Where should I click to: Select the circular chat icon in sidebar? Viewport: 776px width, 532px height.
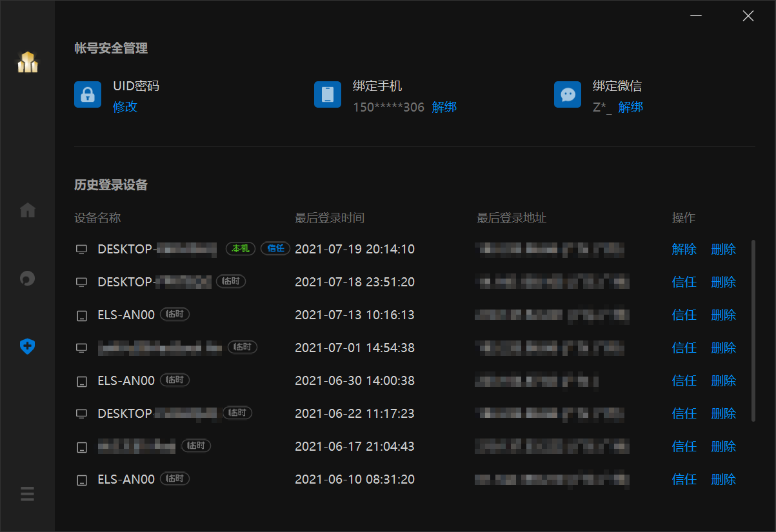pyautogui.click(x=28, y=279)
